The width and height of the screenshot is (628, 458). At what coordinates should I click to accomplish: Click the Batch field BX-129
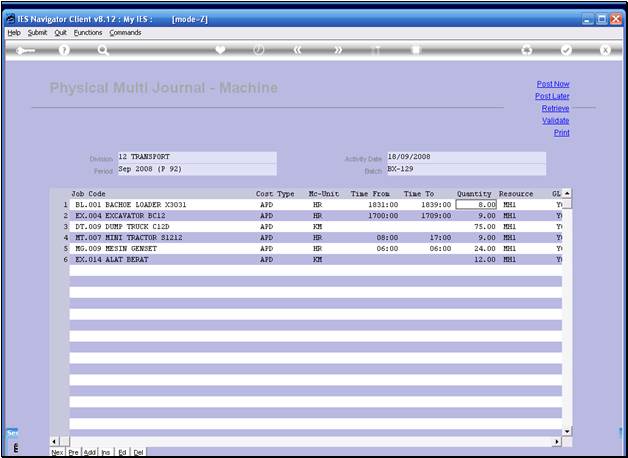[466, 169]
